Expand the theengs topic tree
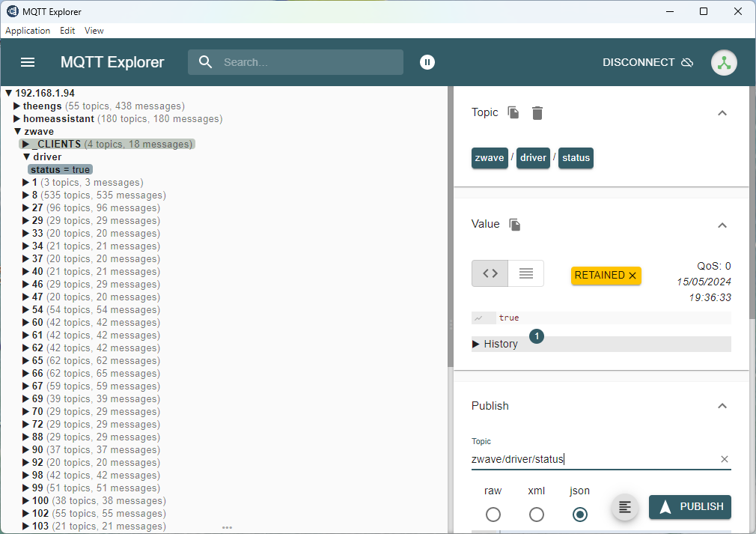756x534 pixels. click(16, 106)
